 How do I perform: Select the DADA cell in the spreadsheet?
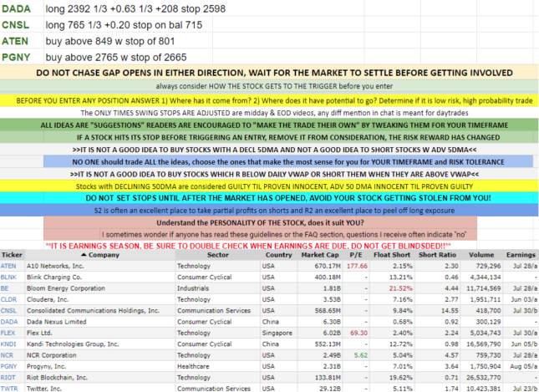22,8
